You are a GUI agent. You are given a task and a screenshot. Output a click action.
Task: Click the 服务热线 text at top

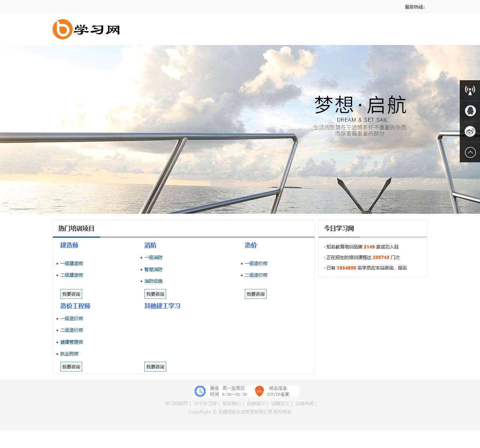click(415, 7)
